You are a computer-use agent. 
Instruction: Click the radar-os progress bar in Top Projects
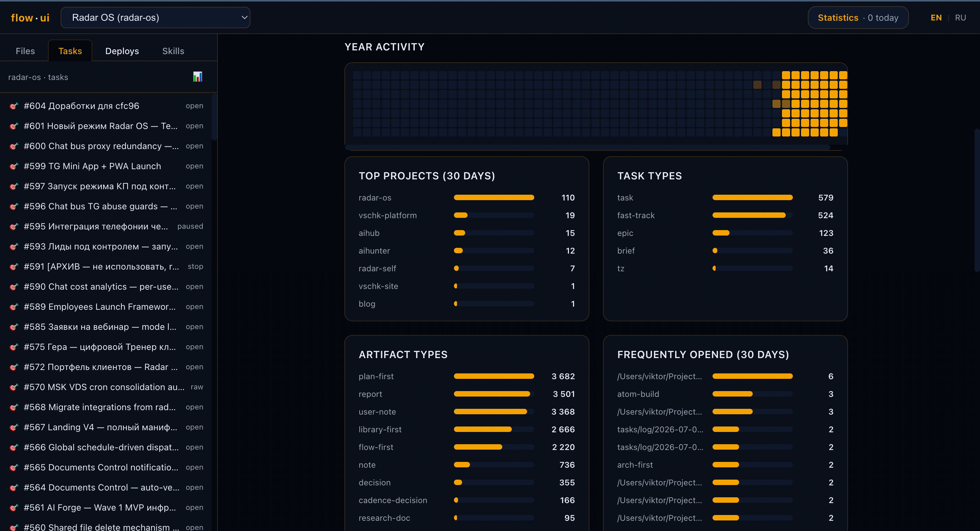(x=494, y=197)
